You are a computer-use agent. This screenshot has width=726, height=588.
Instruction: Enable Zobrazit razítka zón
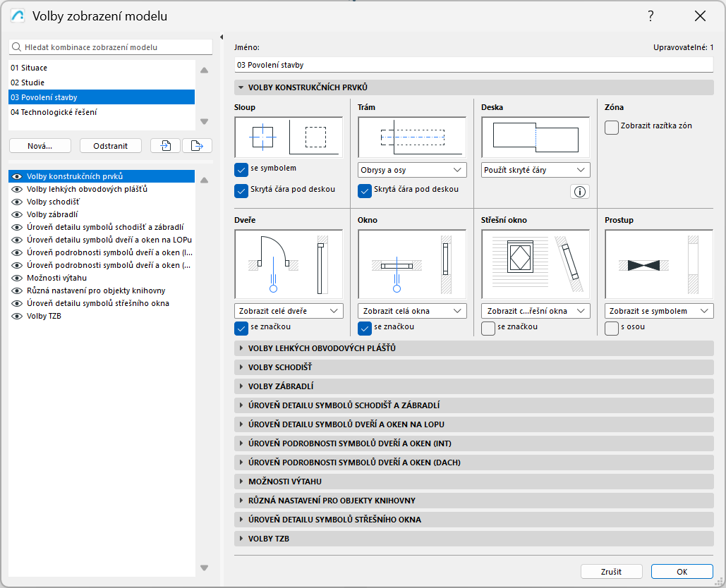pyautogui.click(x=612, y=127)
